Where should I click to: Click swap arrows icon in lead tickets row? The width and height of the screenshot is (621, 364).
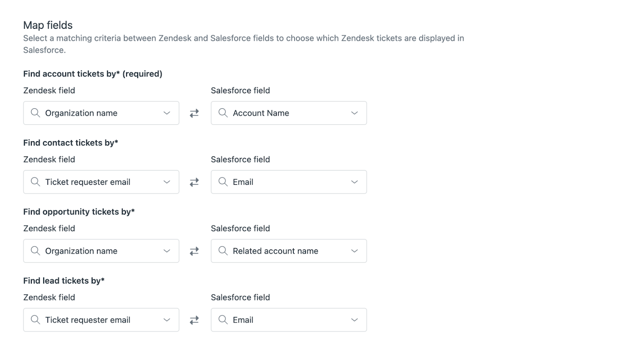(194, 320)
